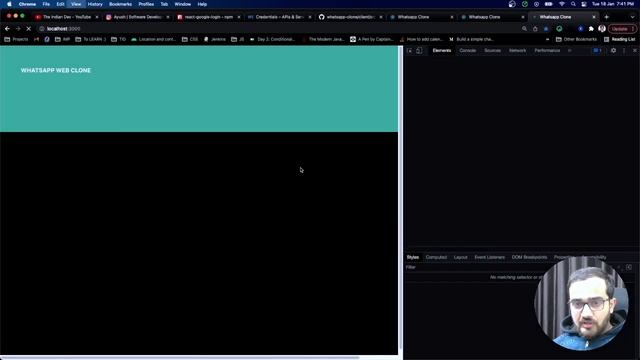Open the Extensions puzzle icon

click(x=591, y=29)
